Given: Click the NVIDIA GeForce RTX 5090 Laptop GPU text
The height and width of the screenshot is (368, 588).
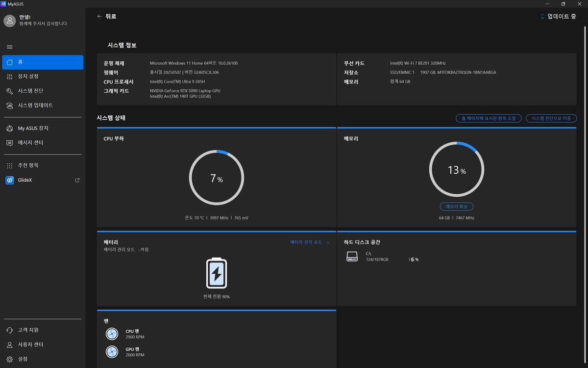Looking at the screenshot, I should pyautogui.click(x=185, y=91).
